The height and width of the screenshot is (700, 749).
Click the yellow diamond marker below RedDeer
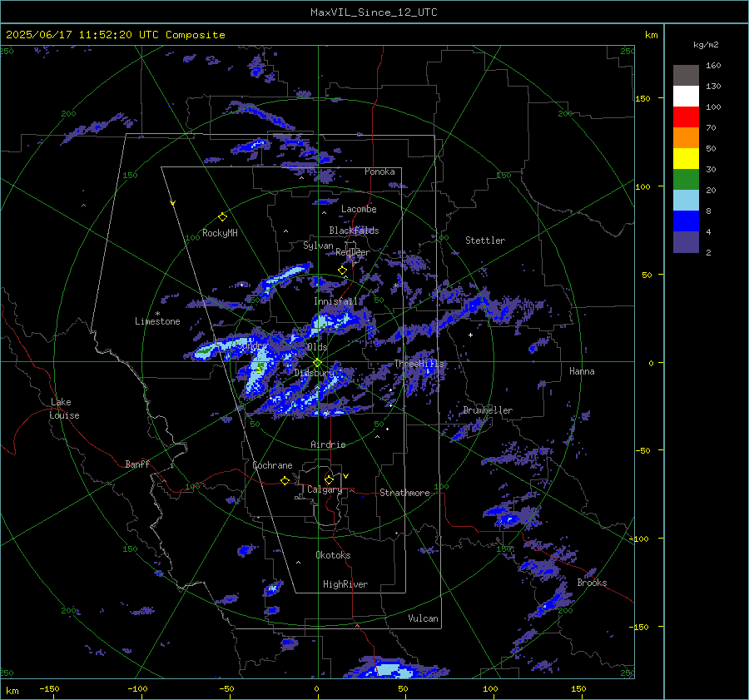coord(343,271)
